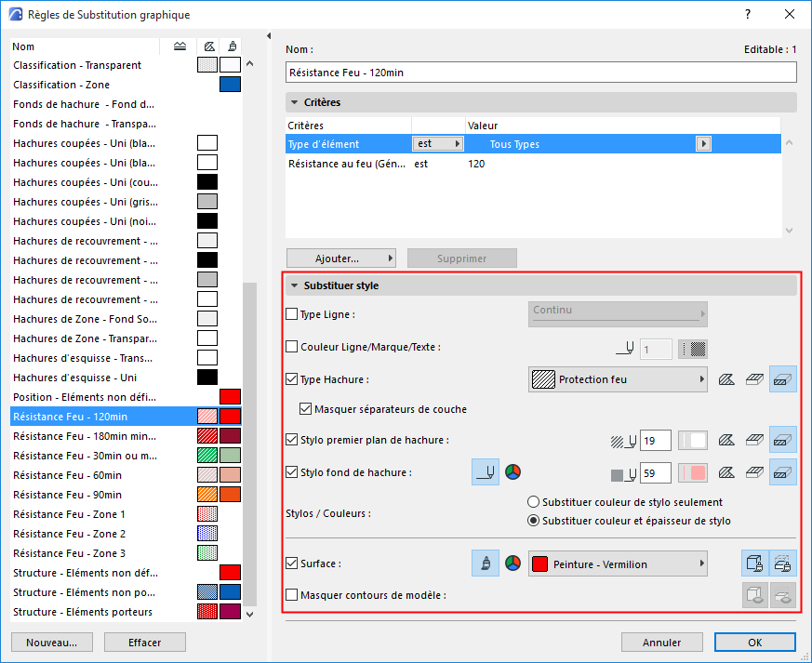Click the line column header icon in list
This screenshot has width=812, height=663.
point(180,46)
